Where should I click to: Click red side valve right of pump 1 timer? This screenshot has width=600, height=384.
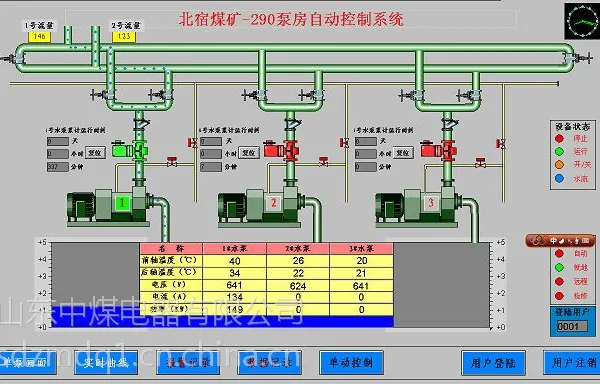tap(192, 143)
